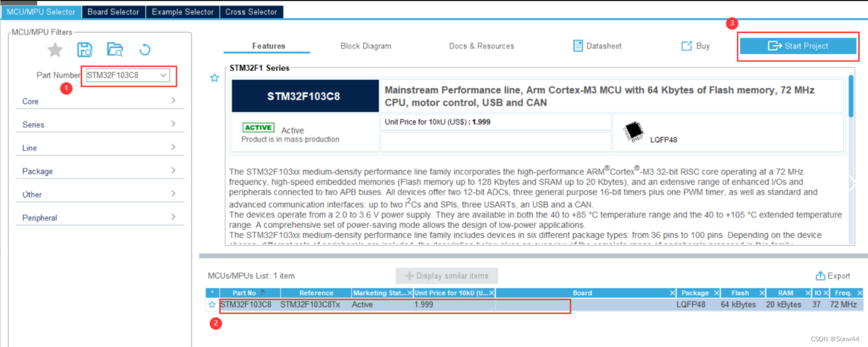Viewport: 868px width, 347px height.
Task: Click the favorites star in MCU/MPU Filters
Action: coord(55,50)
